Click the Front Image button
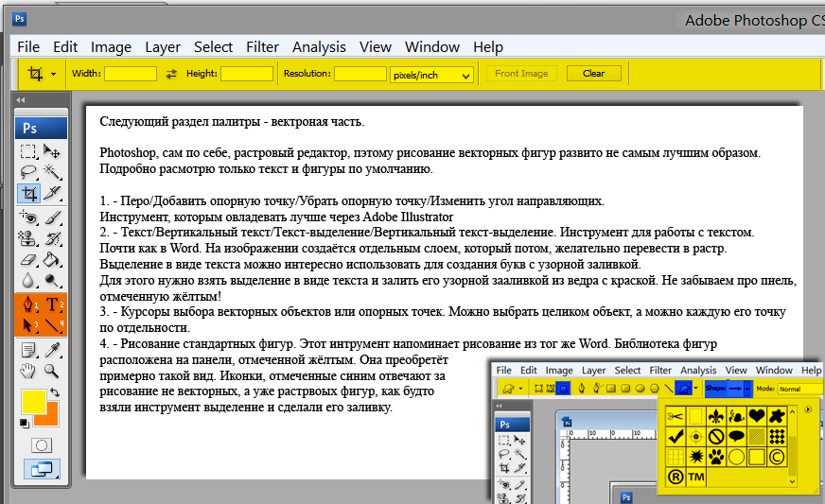The image size is (825, 504). click(x=521, y=74)
